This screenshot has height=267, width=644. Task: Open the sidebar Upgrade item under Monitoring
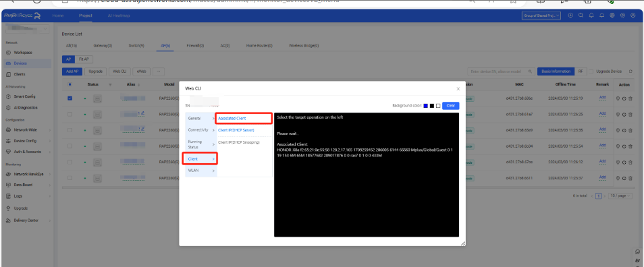coord(20,208)
